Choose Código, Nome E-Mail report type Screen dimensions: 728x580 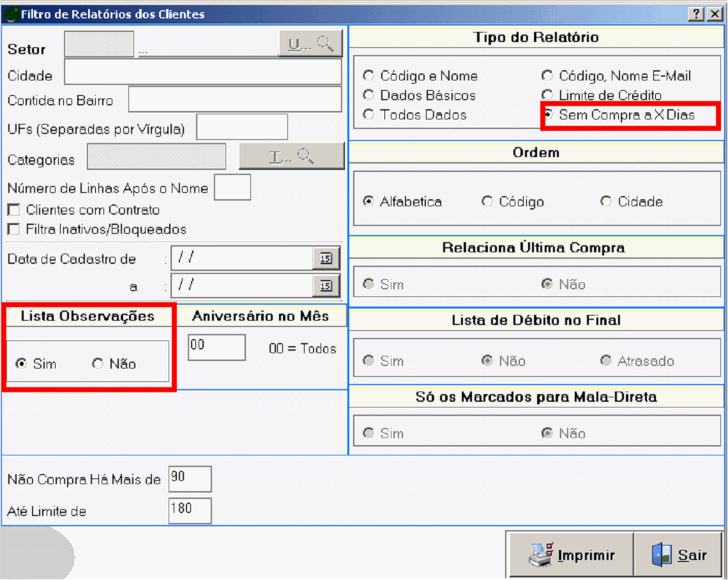[x=547, y=76]
